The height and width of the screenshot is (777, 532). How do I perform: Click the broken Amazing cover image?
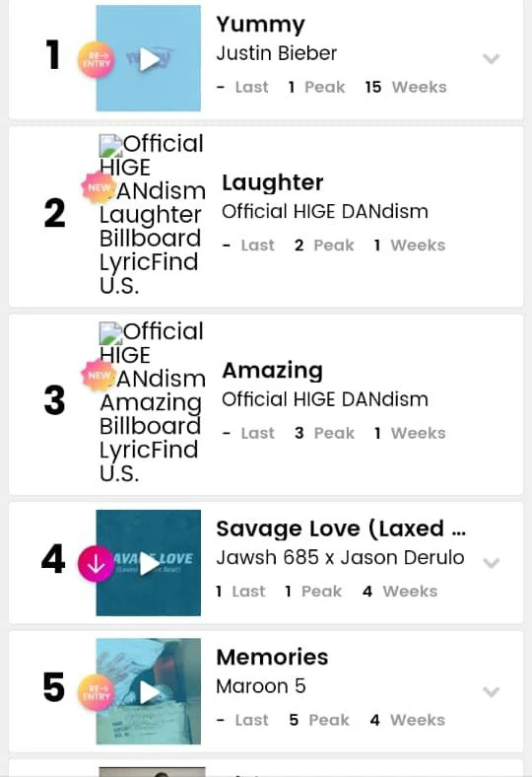152,402
